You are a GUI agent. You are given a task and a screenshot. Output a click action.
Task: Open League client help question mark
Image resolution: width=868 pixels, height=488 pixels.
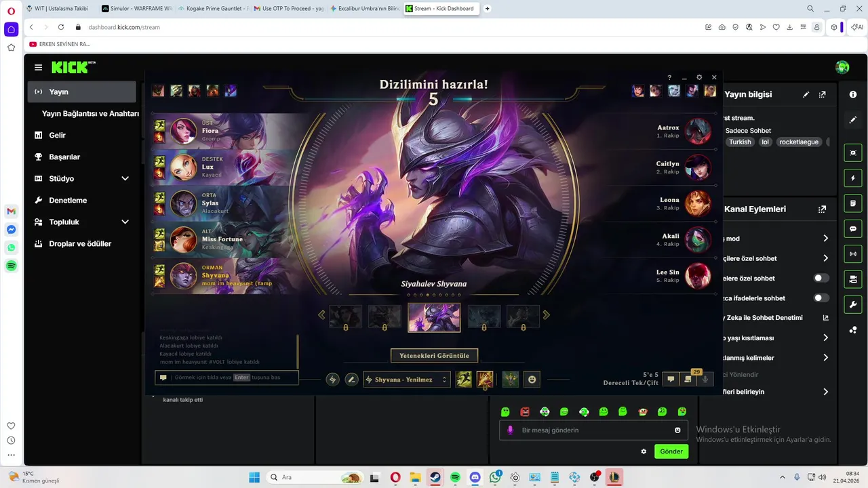pyautogui.click(x=669, y=77)
